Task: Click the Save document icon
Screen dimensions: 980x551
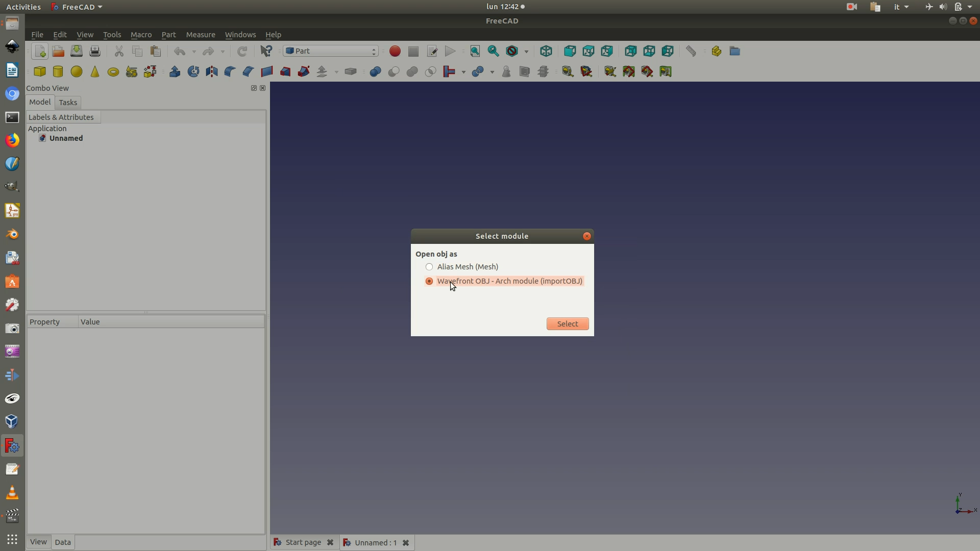Action: (x=77, y=51)
